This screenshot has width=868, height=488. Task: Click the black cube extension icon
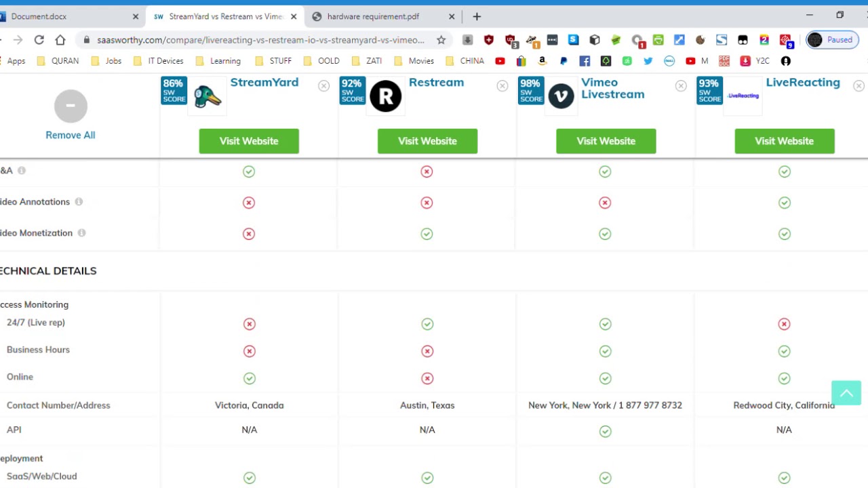click(x=595, y=40)
